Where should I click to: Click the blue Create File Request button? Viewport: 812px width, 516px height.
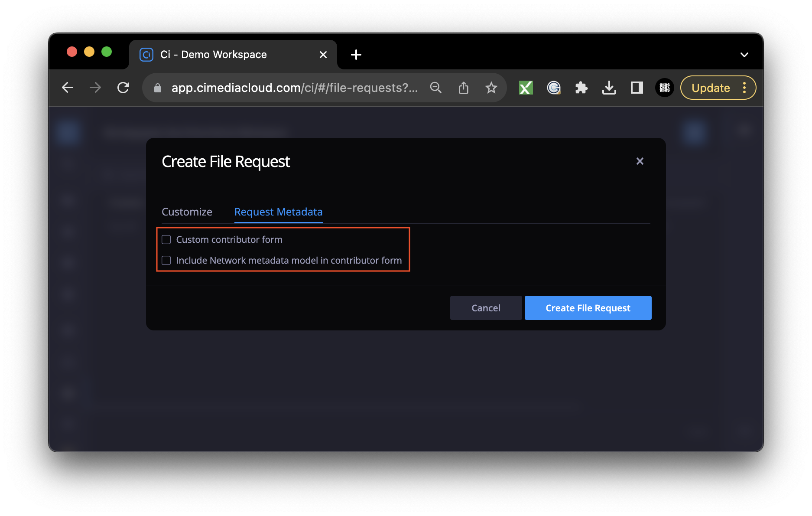588,308
